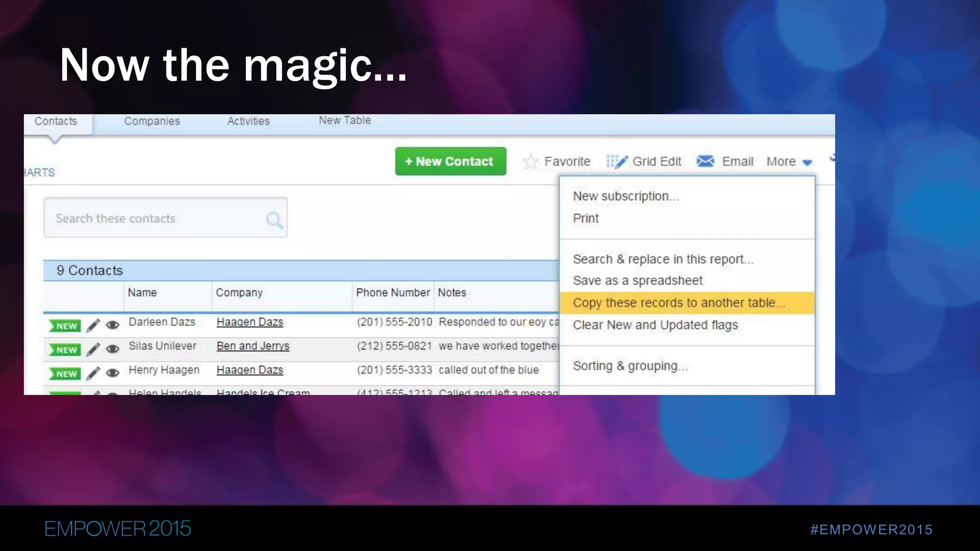
Task: Click note starting 'Responded to our eoy'
Action: pyautogui.click(x=499, y=322)
